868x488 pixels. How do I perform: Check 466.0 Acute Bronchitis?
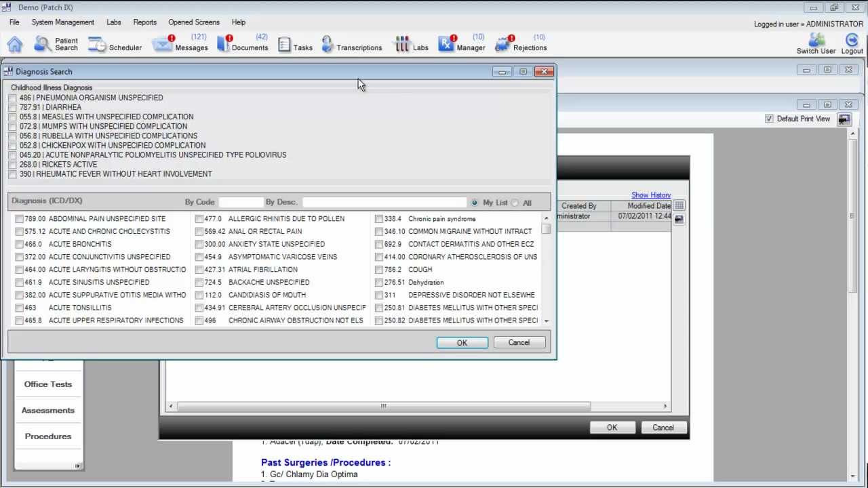coord(19,244)
